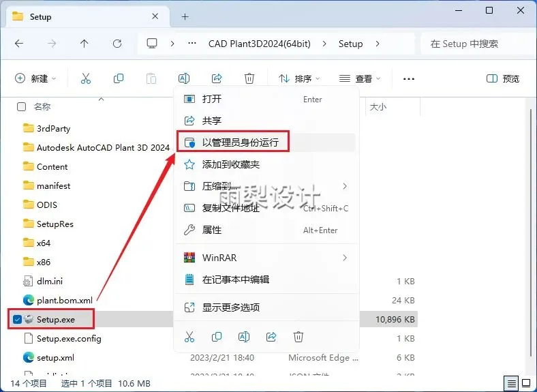Click the Copy icon in the toolbar

pyautogui.click(x=119, y=79)
